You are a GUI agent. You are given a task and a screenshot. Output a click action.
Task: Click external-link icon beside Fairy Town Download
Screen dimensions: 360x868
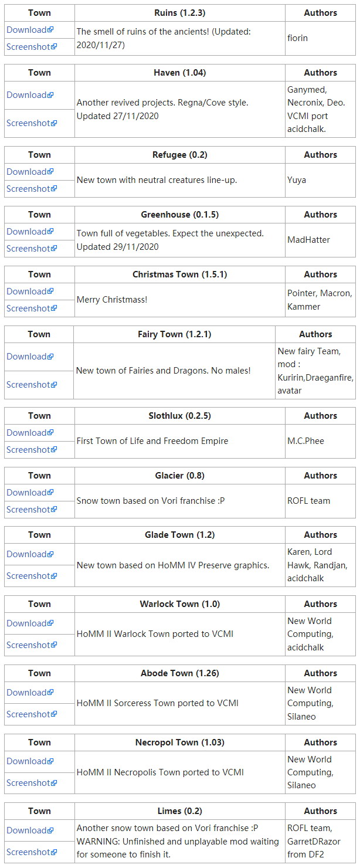50,357
